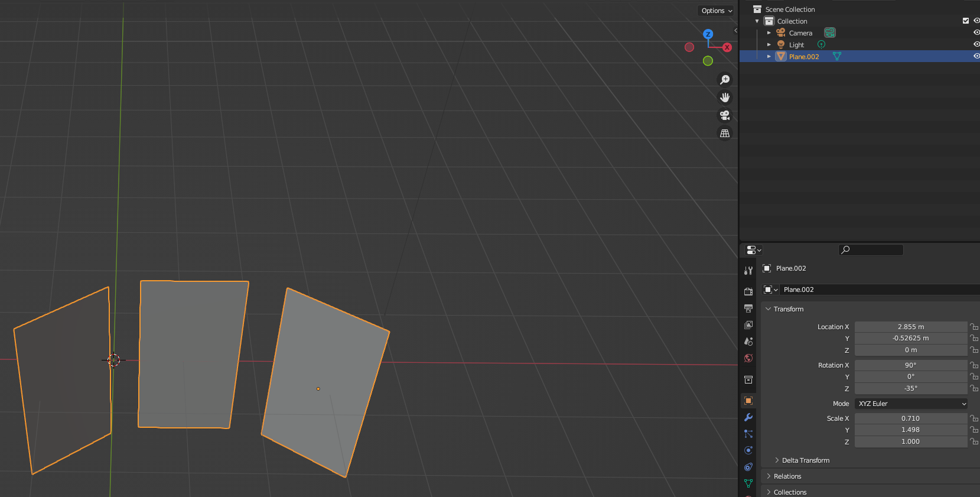The width and height of the screenshot is (980, 497).
Task: Click the green camera data icon
Action: pyautogui.click(x=830, y=33)
